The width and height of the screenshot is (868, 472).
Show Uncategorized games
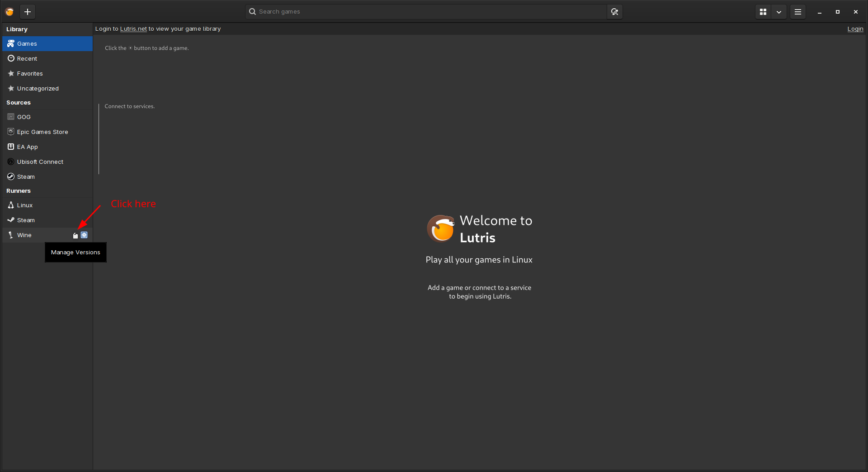38,88
